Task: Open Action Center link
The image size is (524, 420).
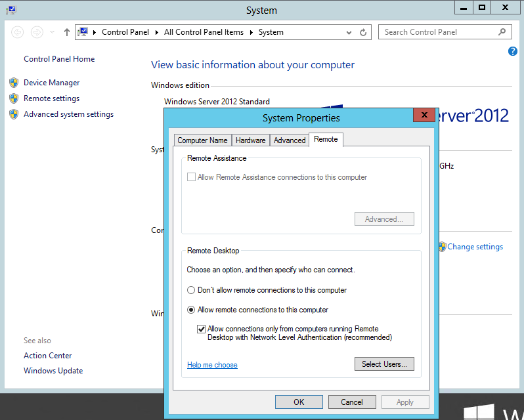Action: click(47, 356)
